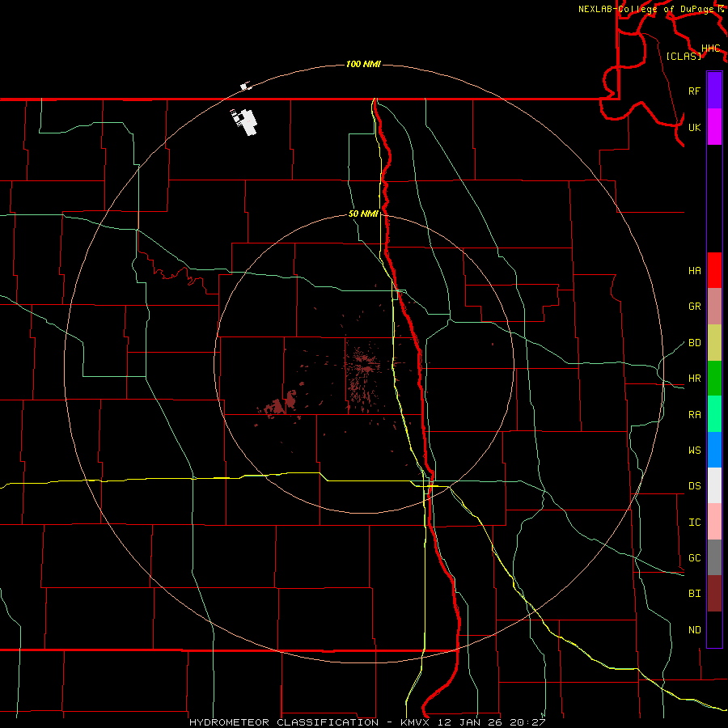Click the HA red color swatch
The image size is (728, 728).
[714, 270]
